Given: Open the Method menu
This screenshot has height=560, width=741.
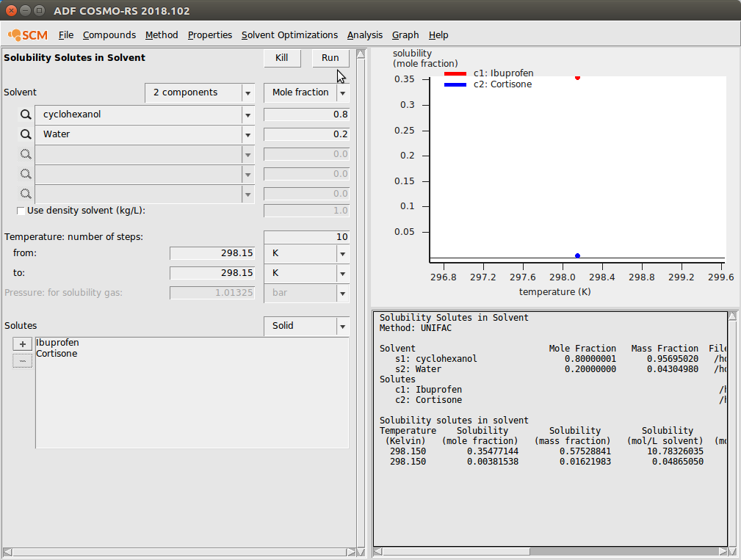Looking at the screenshot, I should point(162,35).
